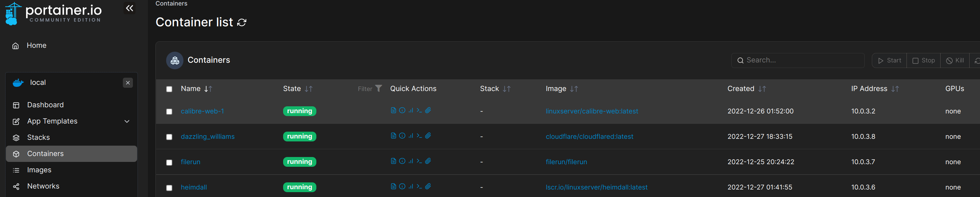This screenshot has height=197, width=980.
Task: Toggle the select-all containers checkbox
Action: tap(169, 89)
